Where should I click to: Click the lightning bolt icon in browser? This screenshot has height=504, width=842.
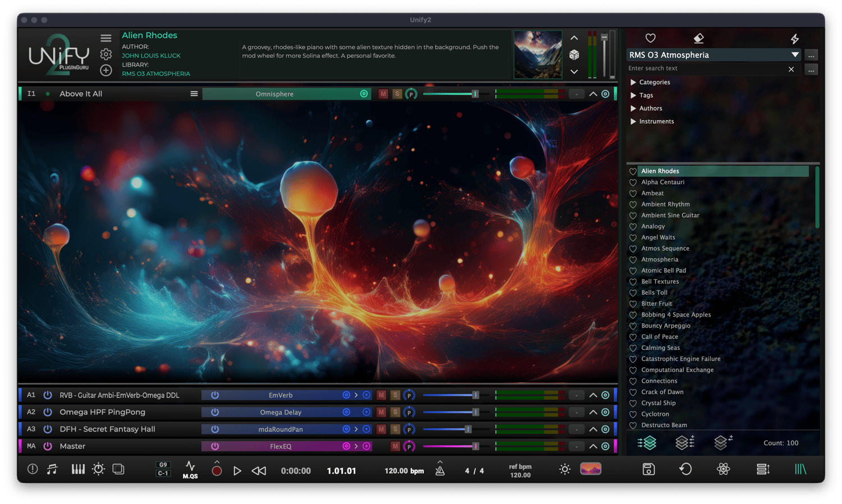pyautogui.click(x=795, y=39)
